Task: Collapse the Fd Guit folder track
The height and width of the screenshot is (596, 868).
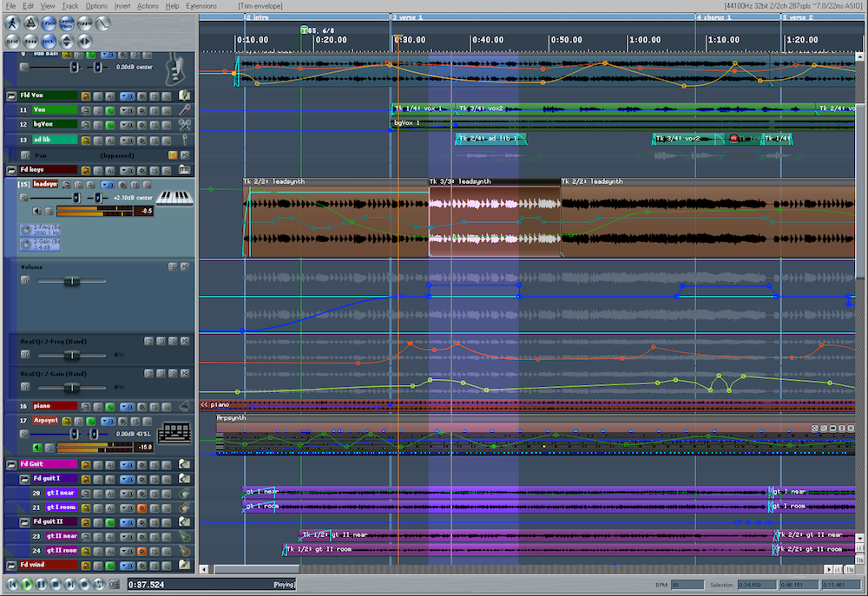Action: tap(11, 464)
